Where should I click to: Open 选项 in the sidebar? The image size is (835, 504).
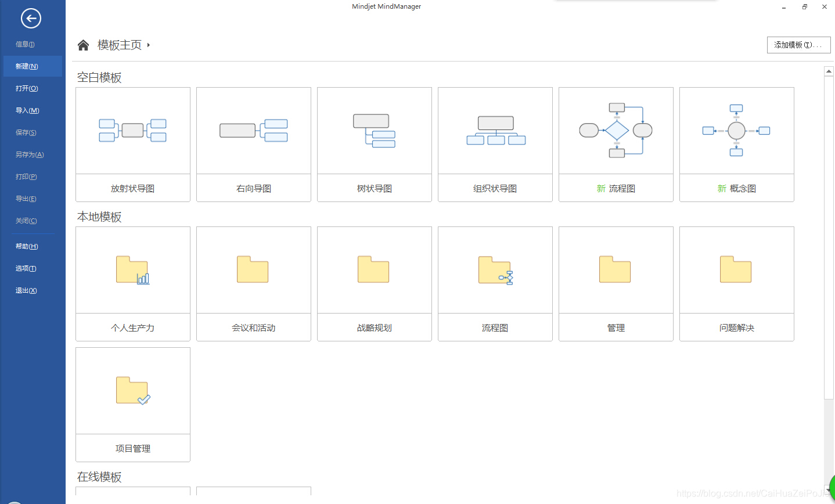pyautogui.click(x=26, y=268)
